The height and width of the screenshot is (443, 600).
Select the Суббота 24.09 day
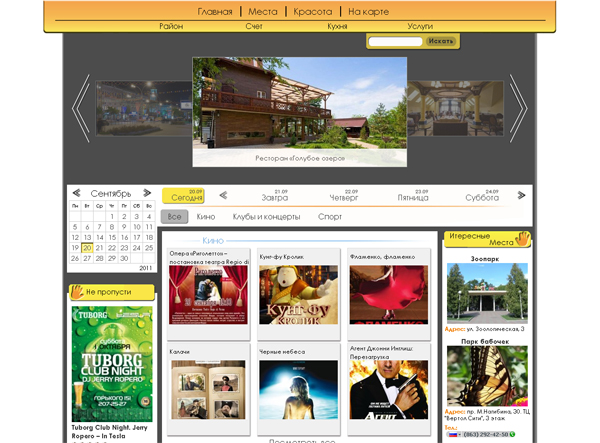(482, 195)
